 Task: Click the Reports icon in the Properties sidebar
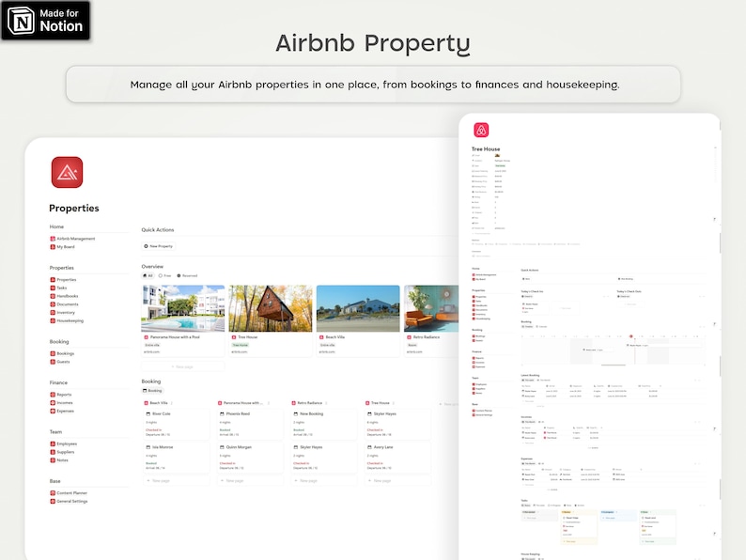(x=53, y=395)
